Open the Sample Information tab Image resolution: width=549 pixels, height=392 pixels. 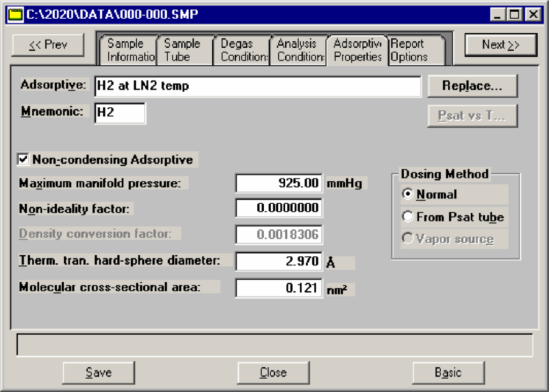tap(129, 50)
